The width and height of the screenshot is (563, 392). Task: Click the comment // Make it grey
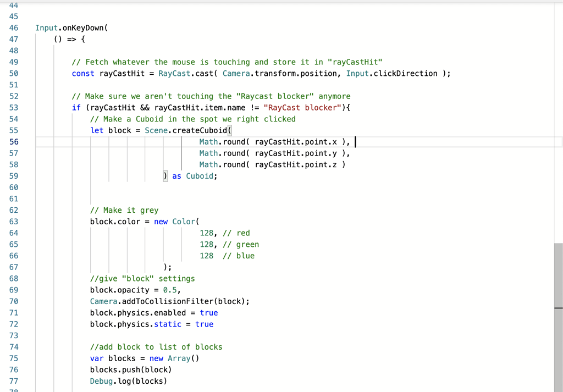click(x=124, y=210)
